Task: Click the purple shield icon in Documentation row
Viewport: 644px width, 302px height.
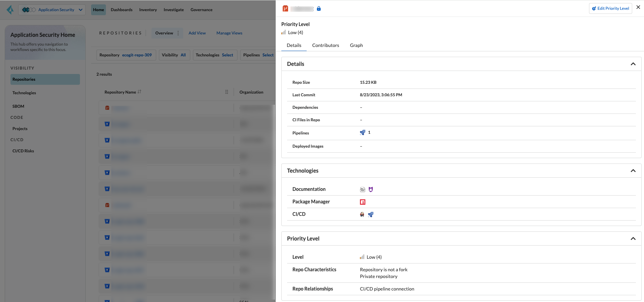Action: pyautogui.click(x=371, y=190)
